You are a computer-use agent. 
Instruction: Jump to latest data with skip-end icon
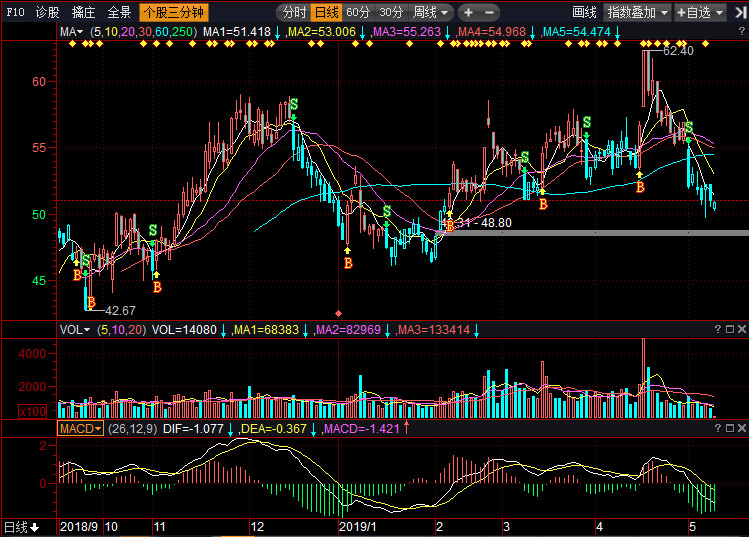click(740, 12)
